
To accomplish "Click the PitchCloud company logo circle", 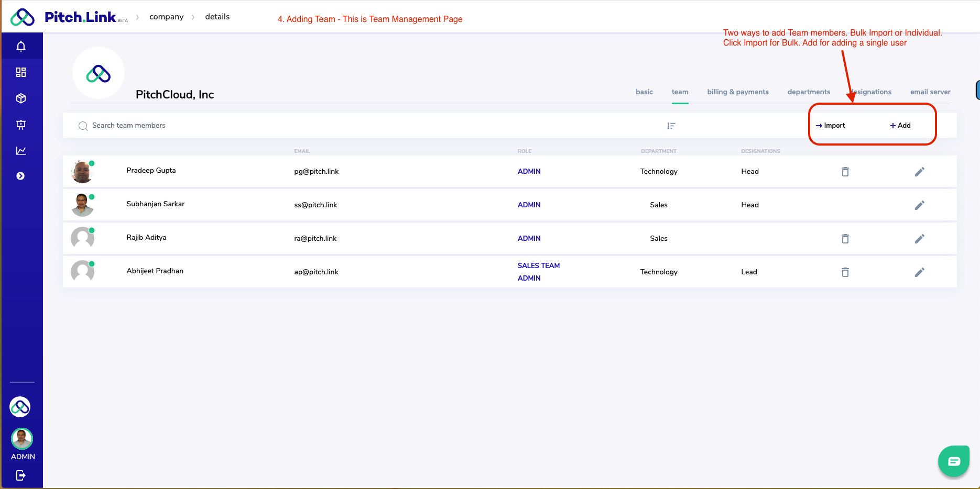I will coord(99,73).
